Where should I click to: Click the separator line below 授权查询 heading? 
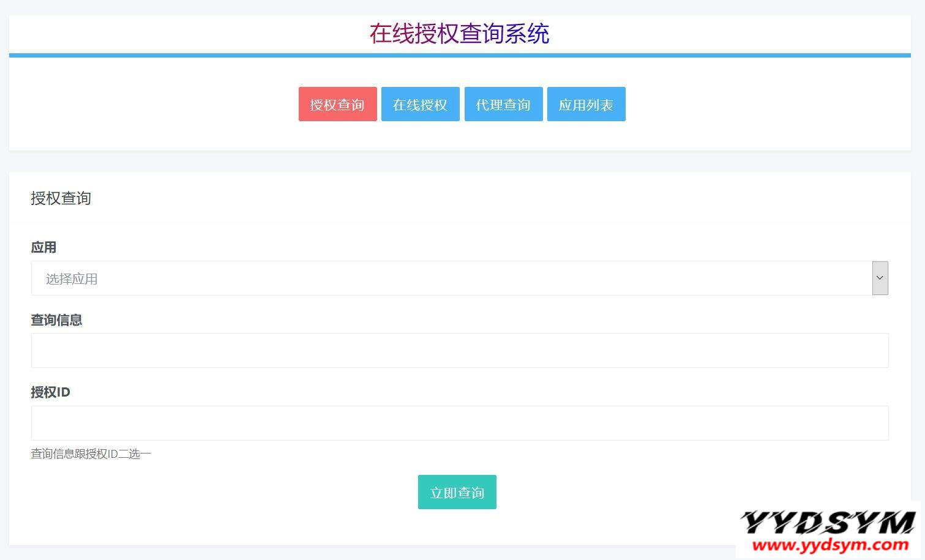point(459,222)
